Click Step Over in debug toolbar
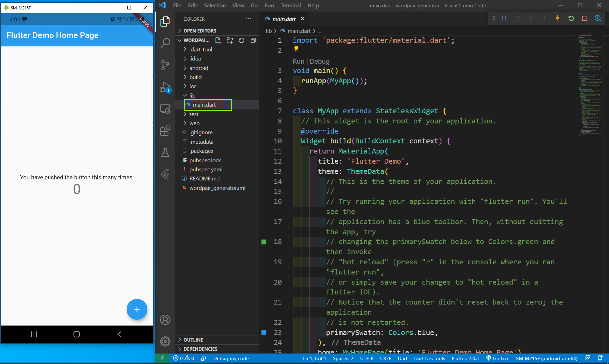Screen dimensions: 609x364 pyautogui.click(x=517, y=19)
